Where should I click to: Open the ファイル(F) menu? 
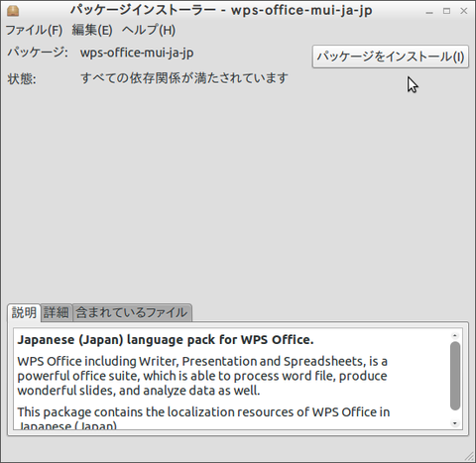34,31
